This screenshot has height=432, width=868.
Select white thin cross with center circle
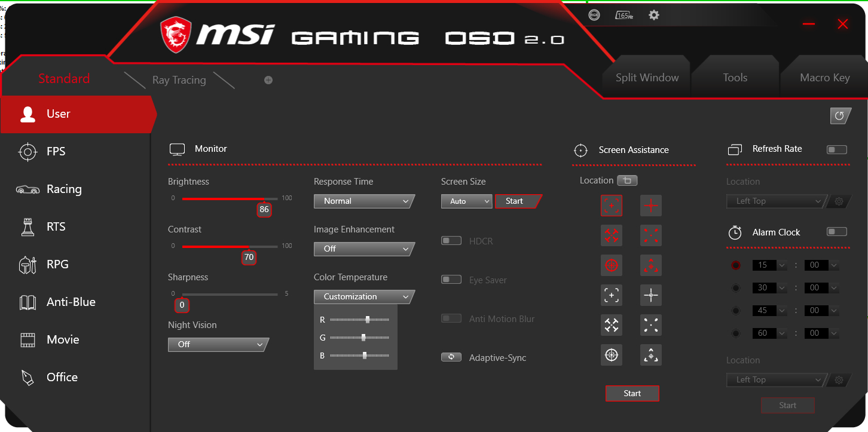pyautogui.click(x=651, y=295)
